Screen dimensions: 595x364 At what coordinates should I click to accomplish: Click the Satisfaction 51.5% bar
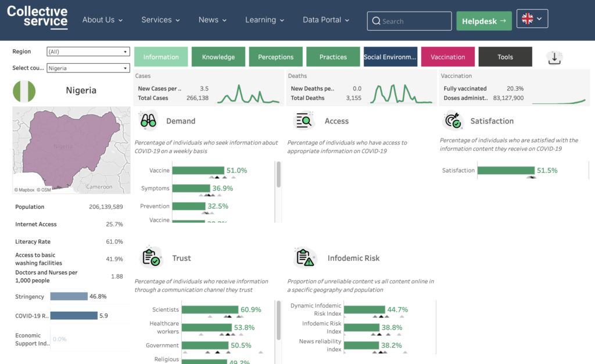click(x=506, y=170)
